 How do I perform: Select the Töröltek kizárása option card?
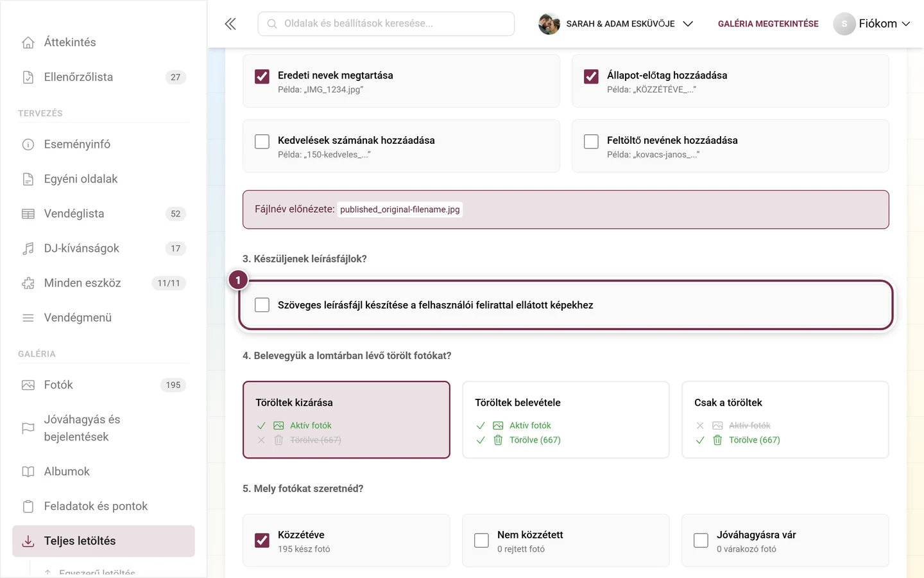346,420
